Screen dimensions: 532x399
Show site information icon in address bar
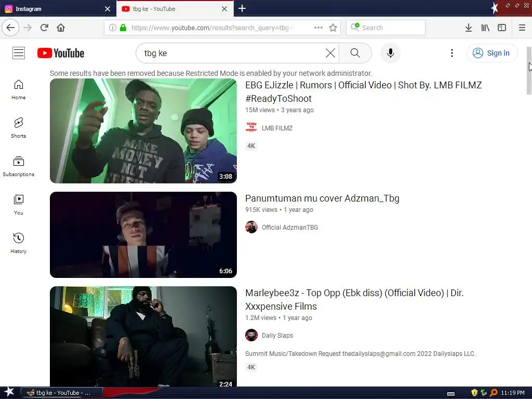click(x=112, y=28)
